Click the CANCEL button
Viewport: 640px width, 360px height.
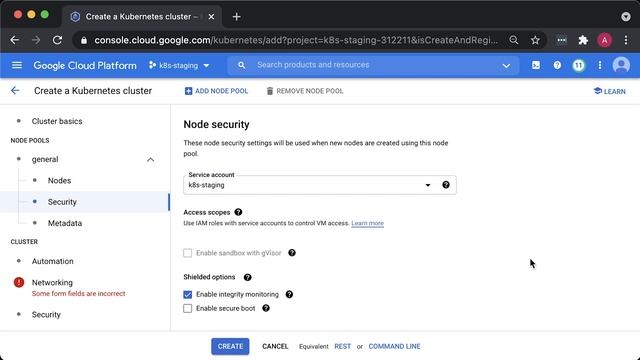(275, 346)
